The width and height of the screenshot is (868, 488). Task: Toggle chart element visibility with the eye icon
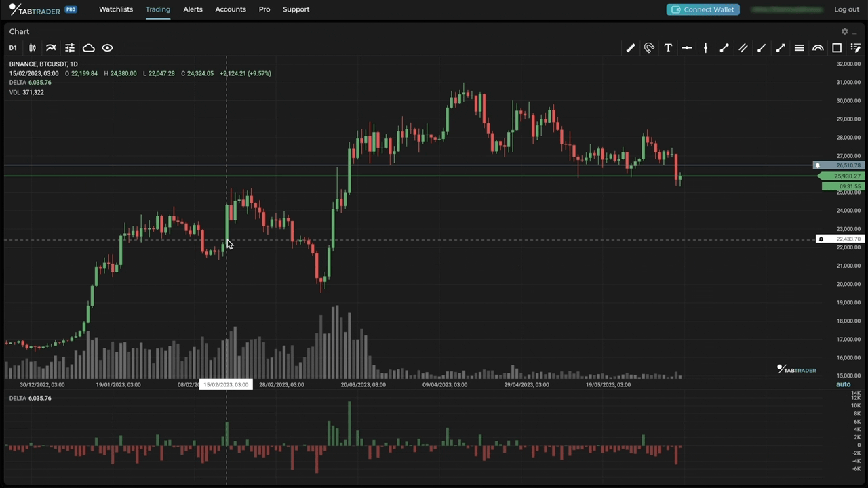pos(107,47)
